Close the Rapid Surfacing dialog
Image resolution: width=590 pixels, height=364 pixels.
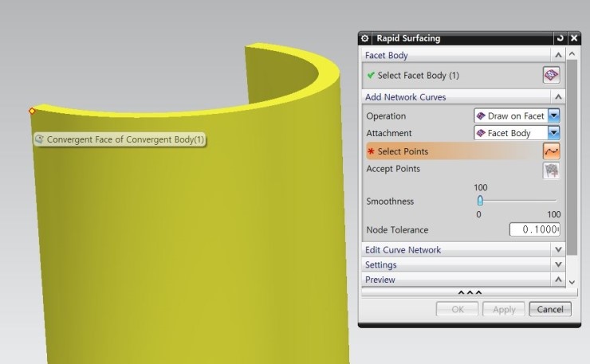point(574,38)
